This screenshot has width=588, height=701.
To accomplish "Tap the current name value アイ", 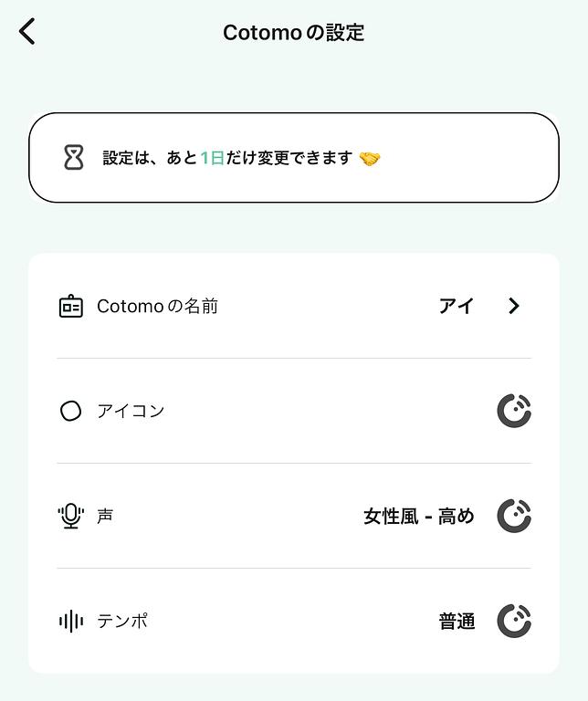I will (456, 307).
